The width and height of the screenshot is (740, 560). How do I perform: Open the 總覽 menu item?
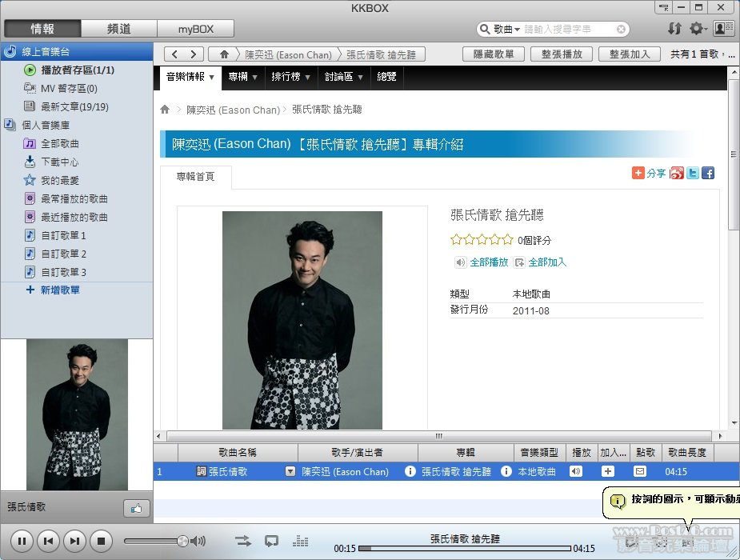386,77
